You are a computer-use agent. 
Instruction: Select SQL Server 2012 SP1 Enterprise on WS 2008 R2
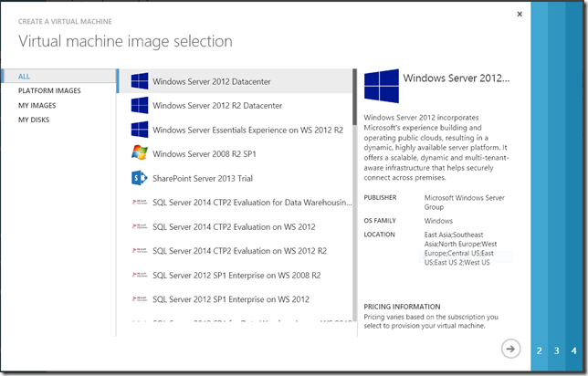(x=236, y=276)
